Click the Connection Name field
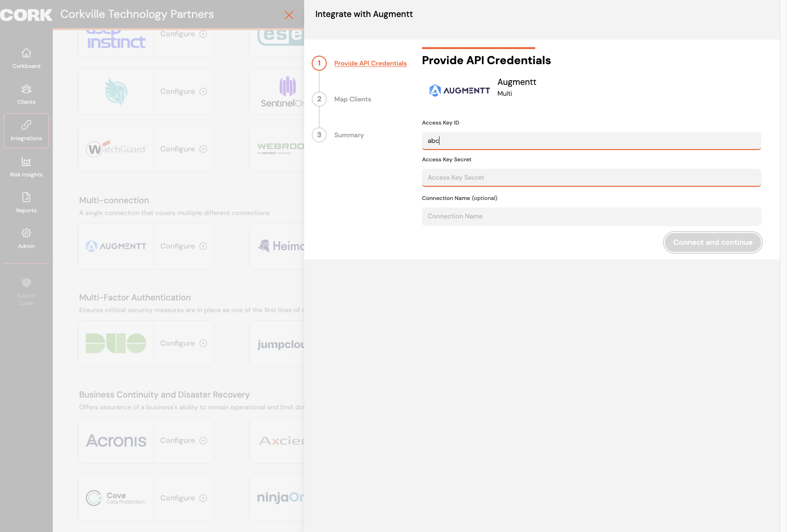Screen dimensions: 787x532 (591, 216)
